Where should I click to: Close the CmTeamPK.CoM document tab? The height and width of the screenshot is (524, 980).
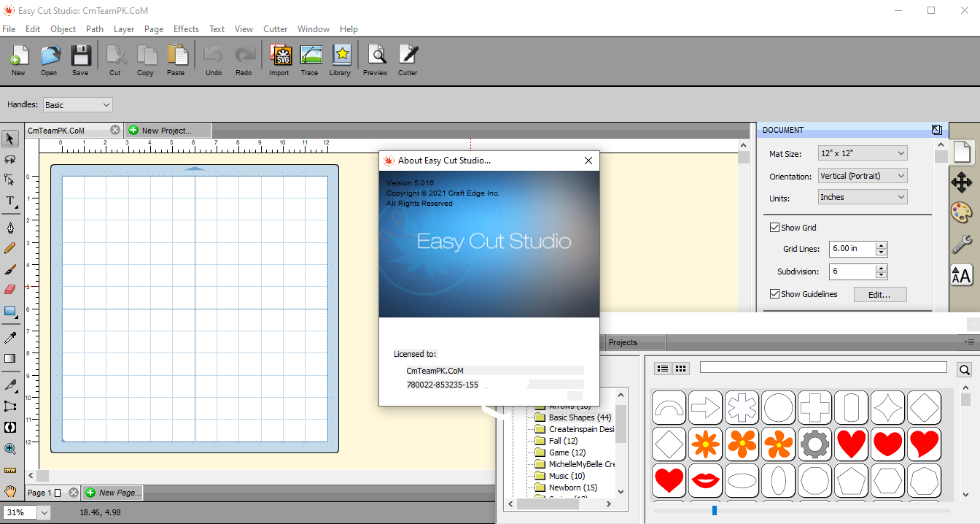[115, 130]
